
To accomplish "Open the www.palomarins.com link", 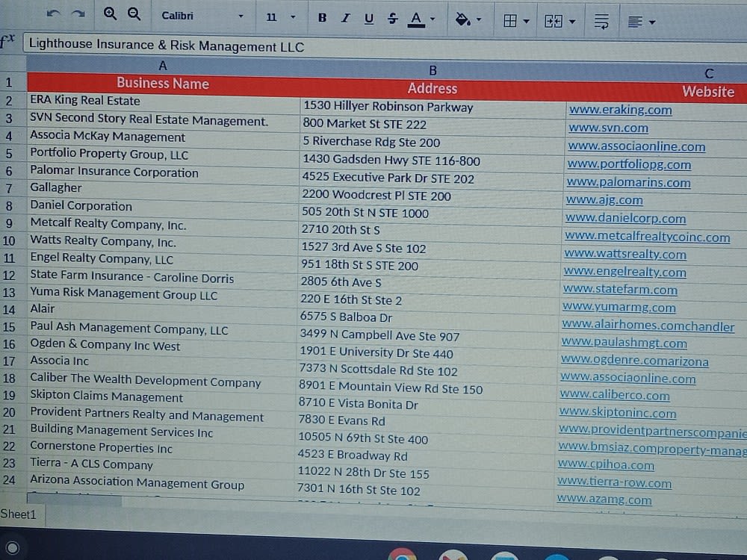I will 628,182.
